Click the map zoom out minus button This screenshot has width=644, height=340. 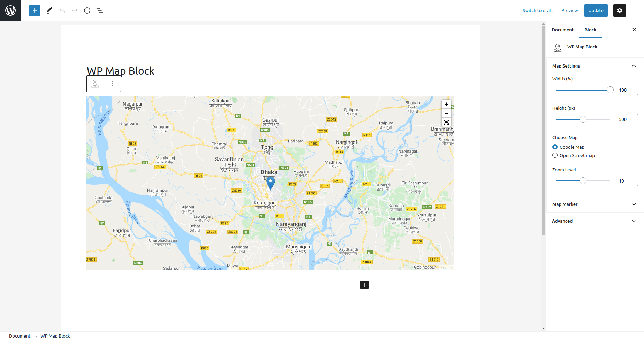click(x=446, y=113)
